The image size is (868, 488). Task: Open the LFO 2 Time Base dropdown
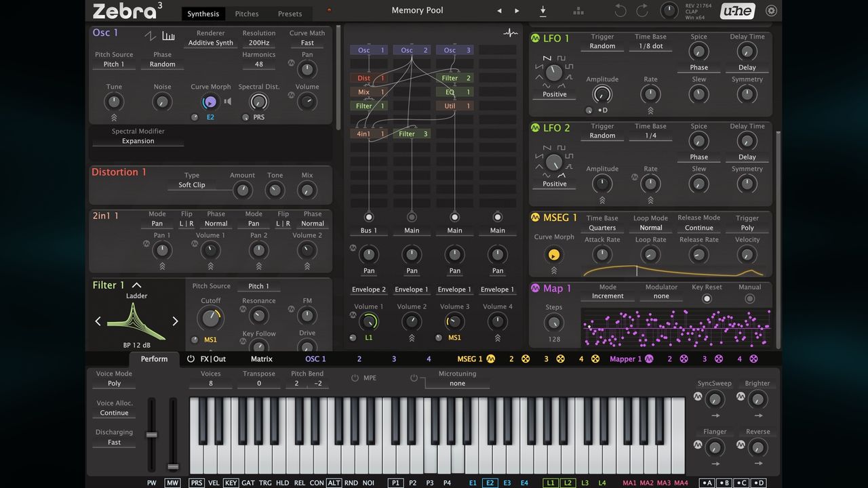point(650,136)
